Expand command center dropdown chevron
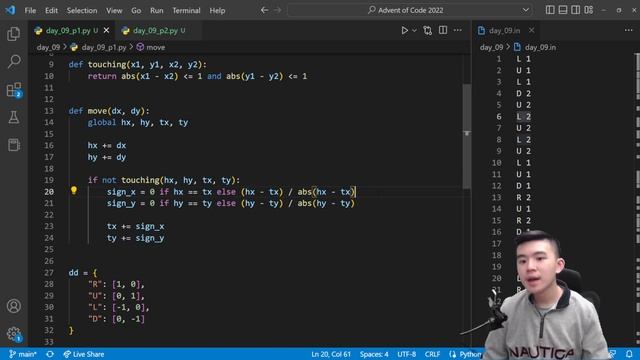The image size is (640, 360). pyautogui.click(x=526, y=10)
